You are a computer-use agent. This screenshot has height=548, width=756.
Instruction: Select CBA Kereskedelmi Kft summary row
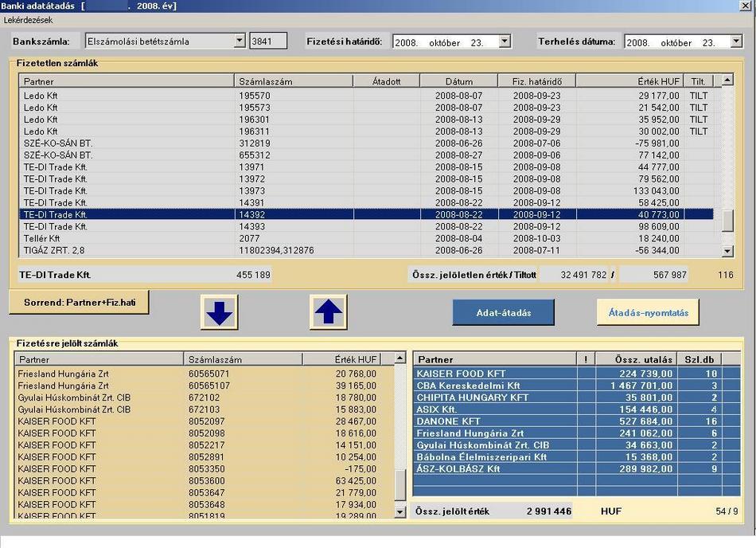click(x=577, y=386)
